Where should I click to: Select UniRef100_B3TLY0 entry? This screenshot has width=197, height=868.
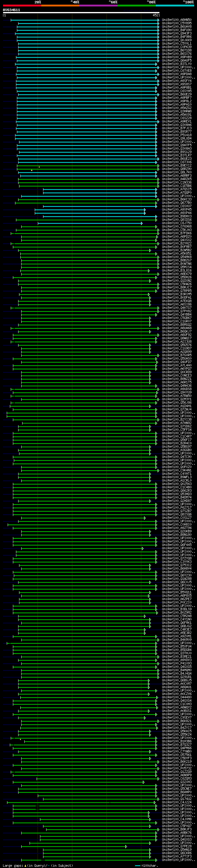tap(177, 64)
